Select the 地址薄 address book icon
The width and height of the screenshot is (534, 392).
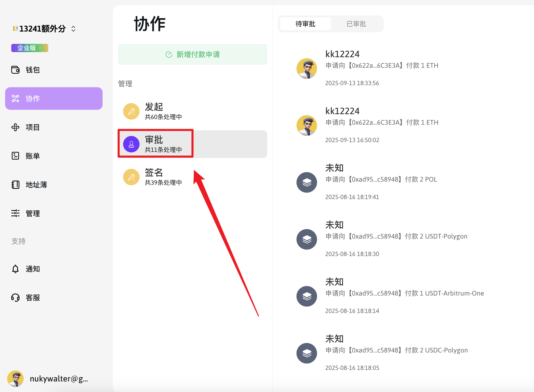click(x=15, y=185)
